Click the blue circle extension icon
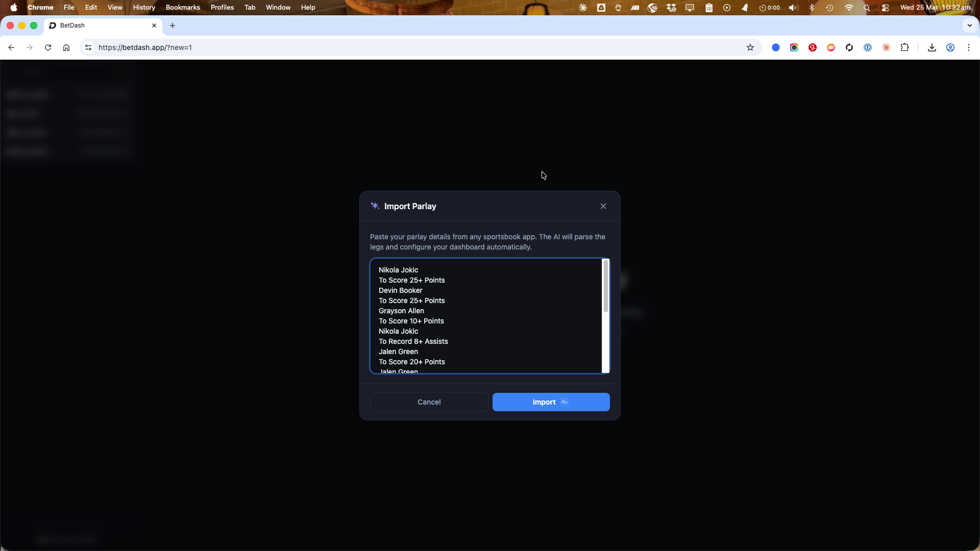Image resolution: width=980 pixels, height=551 pixels. [x=776, y=47]
